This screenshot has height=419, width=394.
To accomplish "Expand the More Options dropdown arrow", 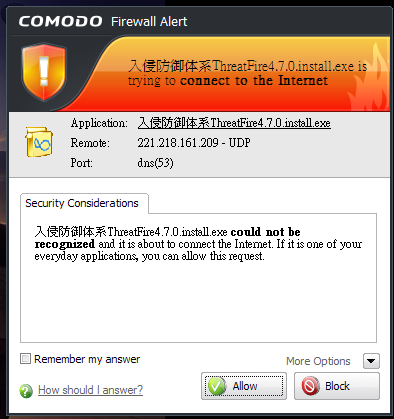I will [x=371, y=361].
